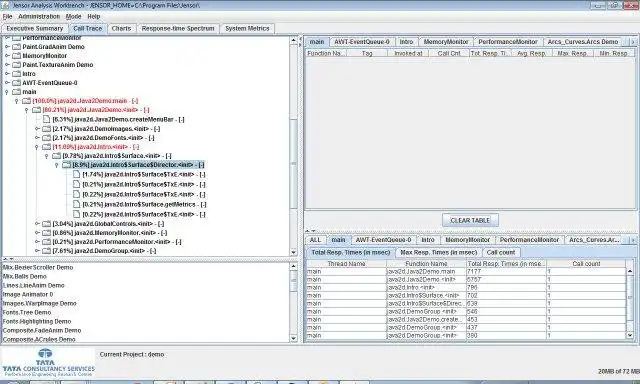Collapse the java2d.Java2Demo.main node
Screen dimensions: 640x384
(x=17, y=101)
